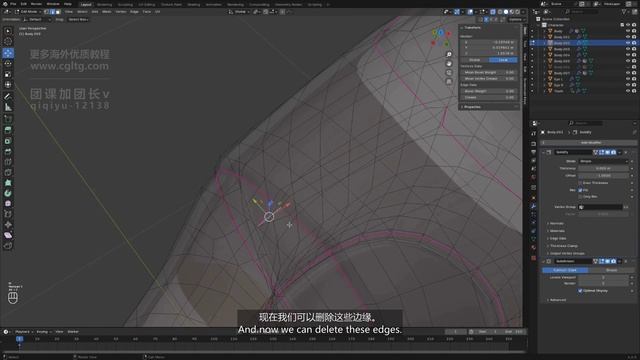Toggle the Fill rim checkbox

pos(580,190)
